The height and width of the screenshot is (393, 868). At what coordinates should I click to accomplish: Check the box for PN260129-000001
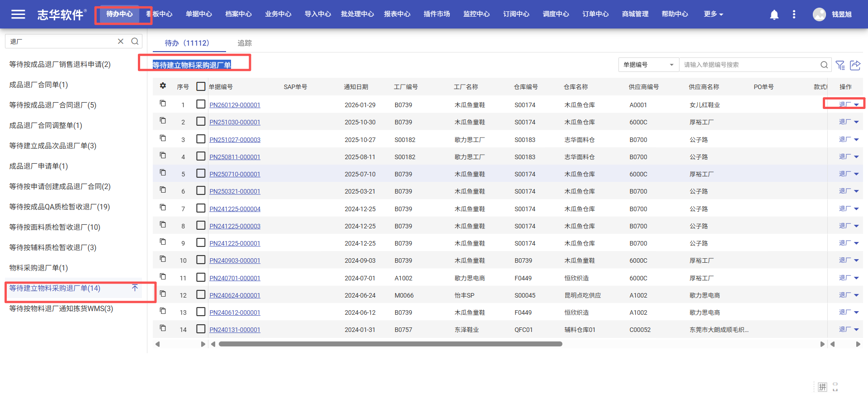click(201, 104)
